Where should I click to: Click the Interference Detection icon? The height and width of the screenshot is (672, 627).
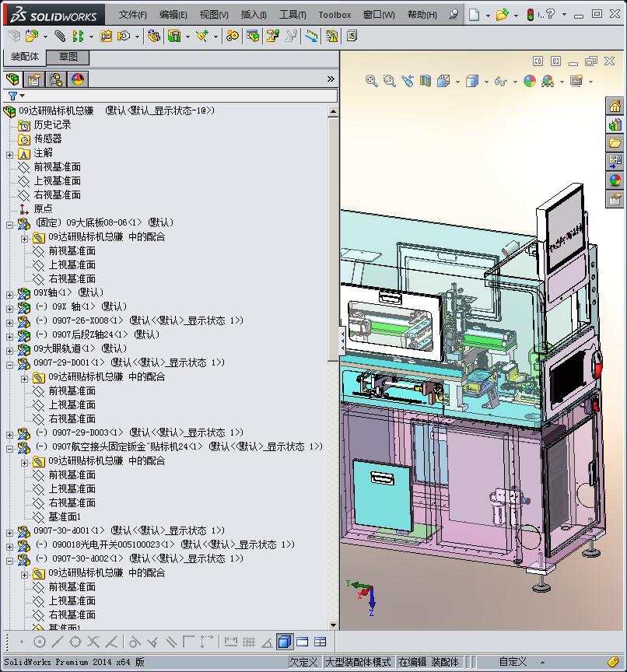[x=311, y=36]
